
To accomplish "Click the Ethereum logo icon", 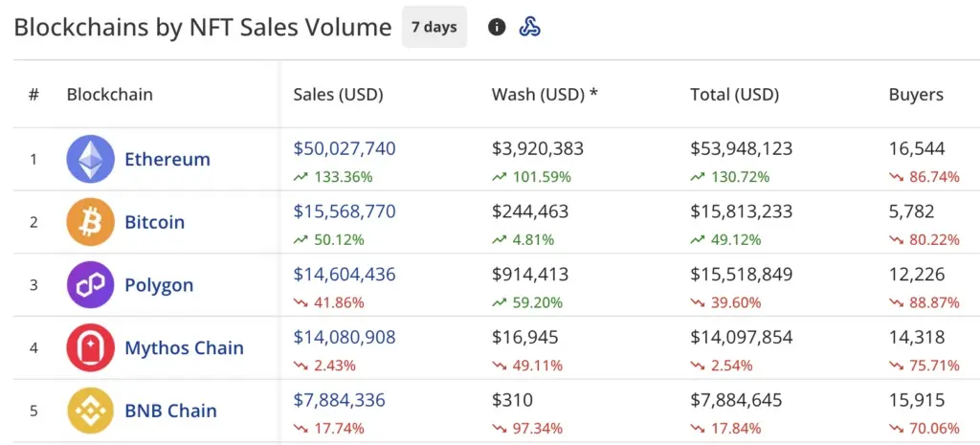I will coord(91,159).
